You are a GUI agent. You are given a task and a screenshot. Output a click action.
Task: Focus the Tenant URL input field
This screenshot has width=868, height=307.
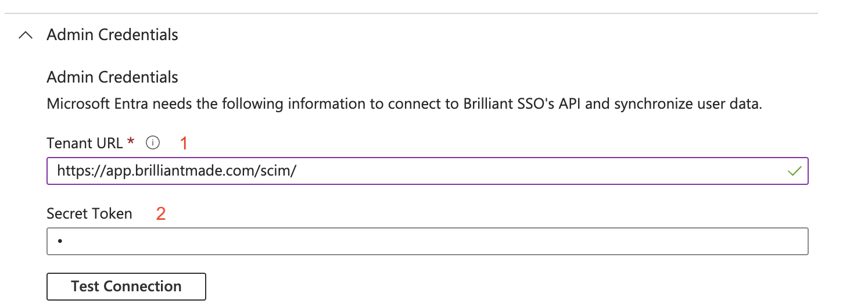tap(427, 171)
